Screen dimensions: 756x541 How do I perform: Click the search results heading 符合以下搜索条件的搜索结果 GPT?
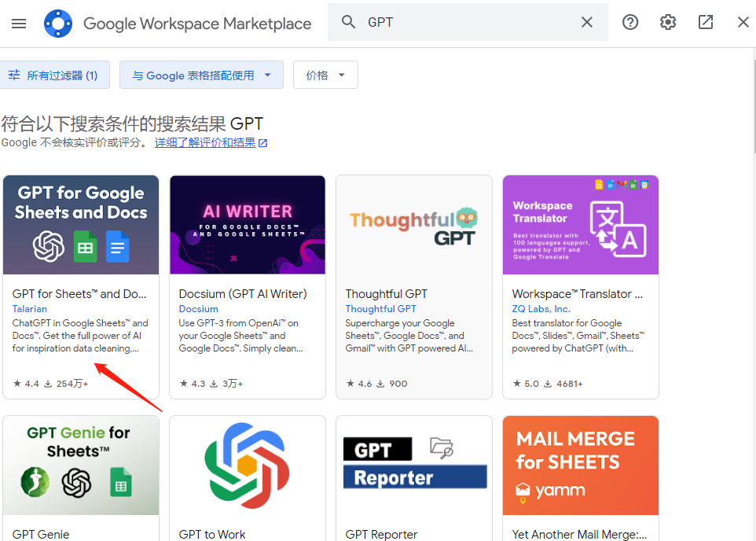click(132, 124)
